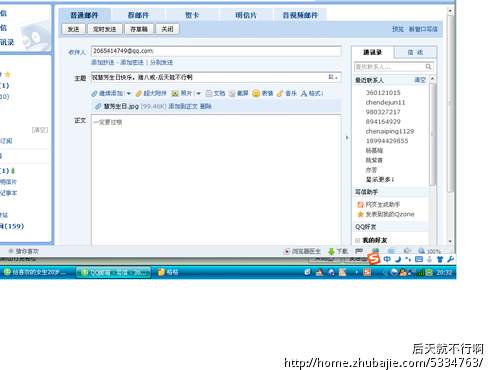Open subject color picker dropdown
Image resolution: width=493 pixels, height=370 pixels.
tap(333, 77)
